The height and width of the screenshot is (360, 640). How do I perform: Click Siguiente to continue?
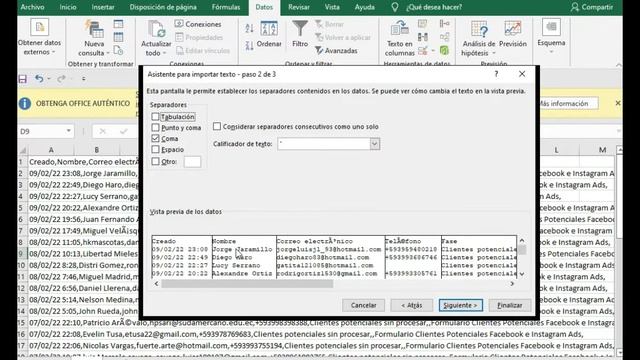pos(460,305)
